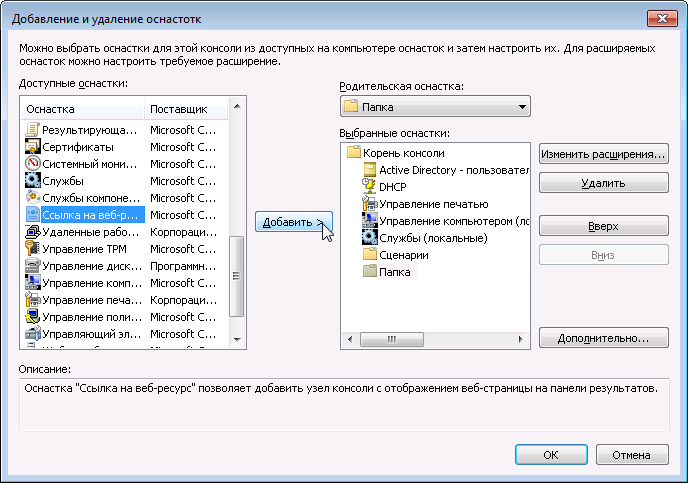The width and height of the screenshot is (688, 483).
Task: Click the Оснастка column header
Action: [83, 109]
